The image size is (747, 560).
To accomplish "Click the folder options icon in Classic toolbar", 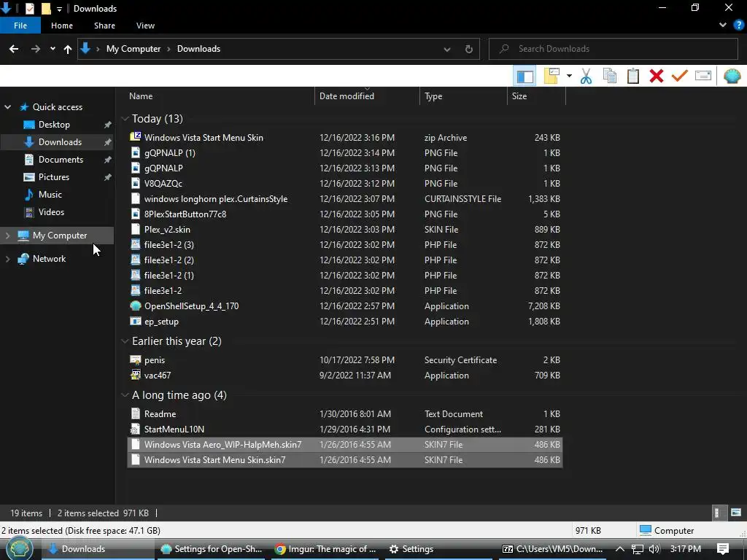I will click(551, 76).
